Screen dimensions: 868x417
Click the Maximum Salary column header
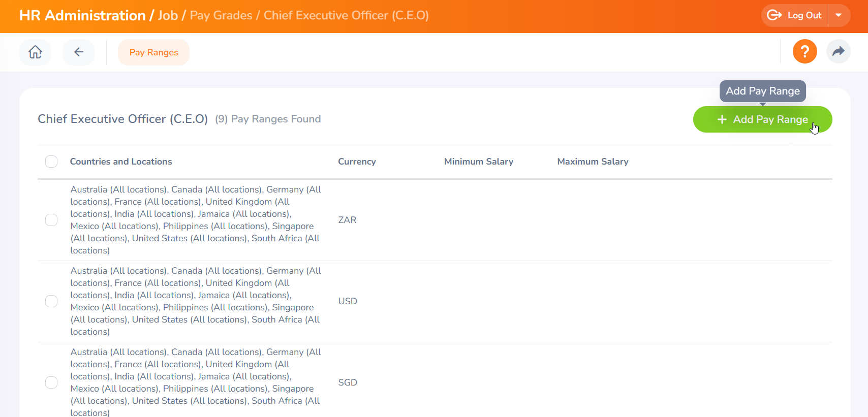point(593,162)
